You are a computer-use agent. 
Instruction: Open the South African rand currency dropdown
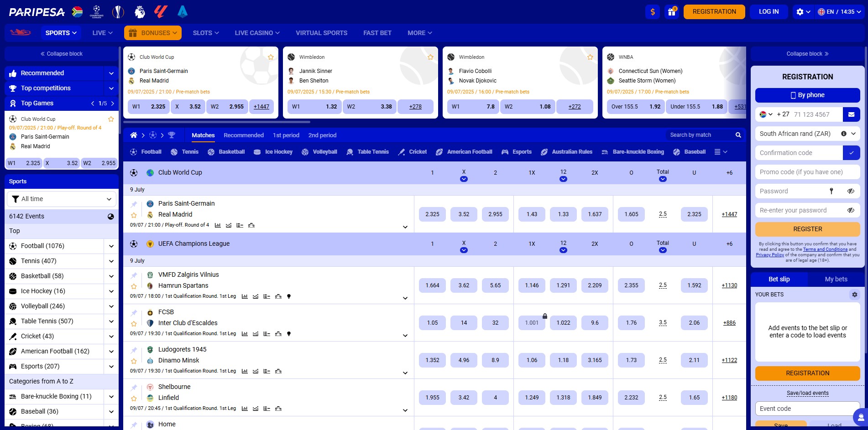click(807, 134)
